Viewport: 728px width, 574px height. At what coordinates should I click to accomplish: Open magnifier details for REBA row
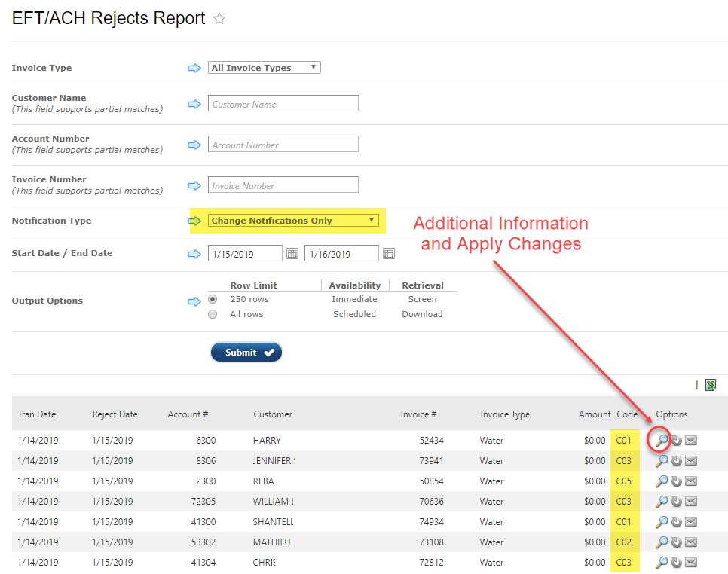(x=662, y=481)
